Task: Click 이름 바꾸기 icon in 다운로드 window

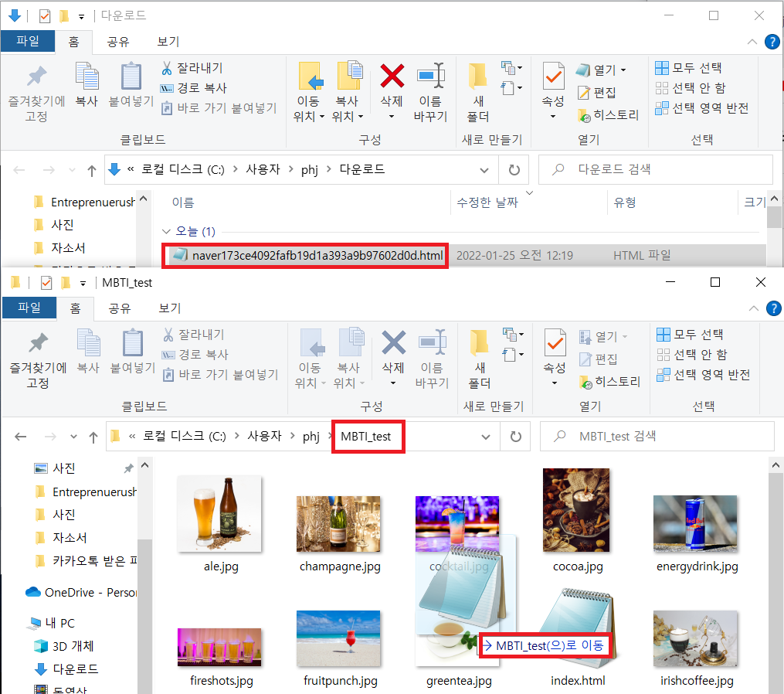Action: tap(431, 76)
